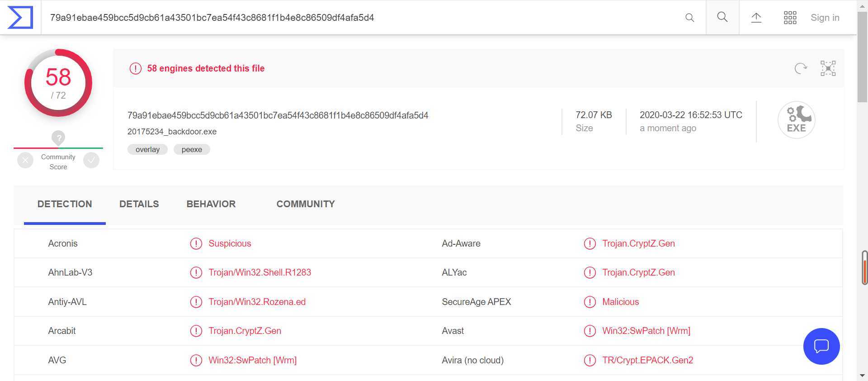
Task: Click the EXE file type icon
Action: [796, 120]
